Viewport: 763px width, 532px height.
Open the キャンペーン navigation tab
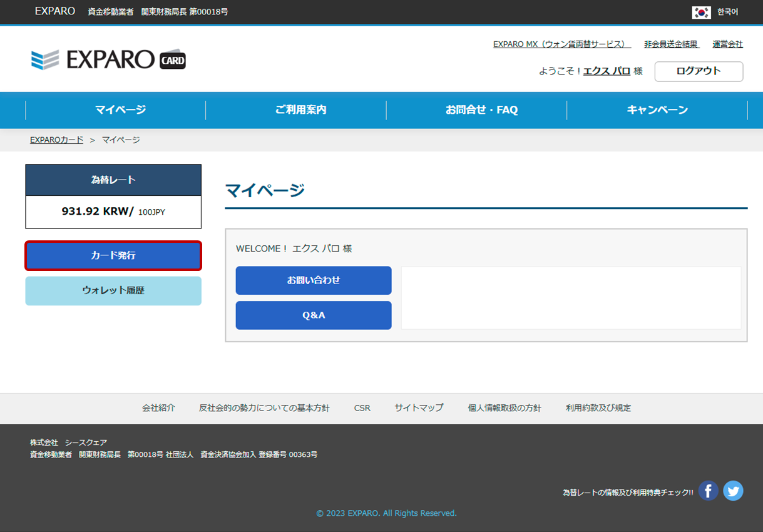[x=657, y=110]
